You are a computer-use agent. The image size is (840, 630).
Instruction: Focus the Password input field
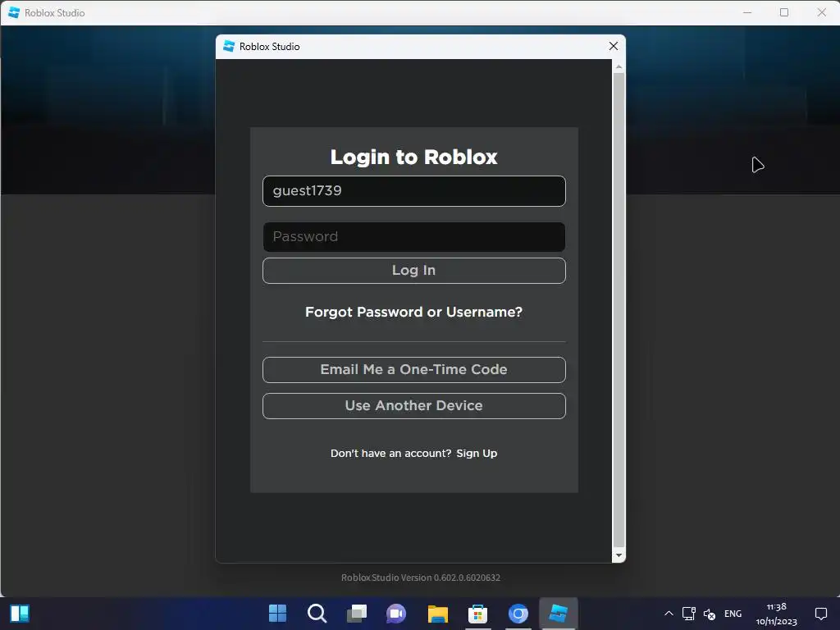pyautogui.click(x=413, y=237)
